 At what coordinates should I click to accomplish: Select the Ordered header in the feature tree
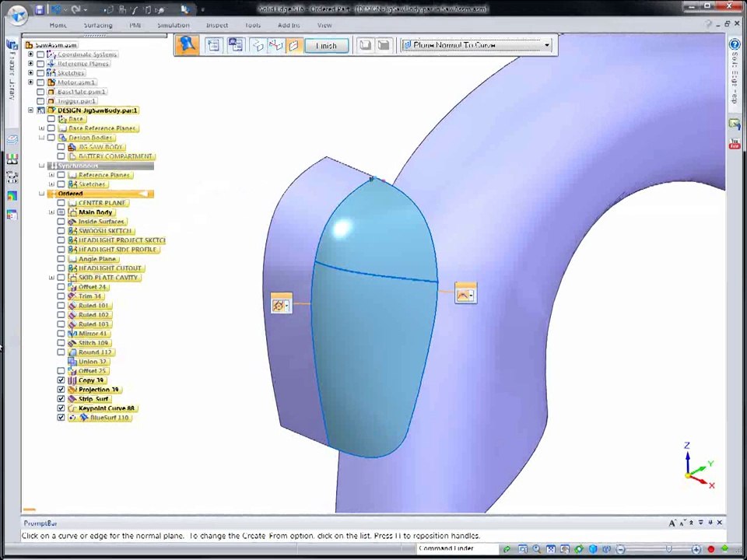[100, 194]
